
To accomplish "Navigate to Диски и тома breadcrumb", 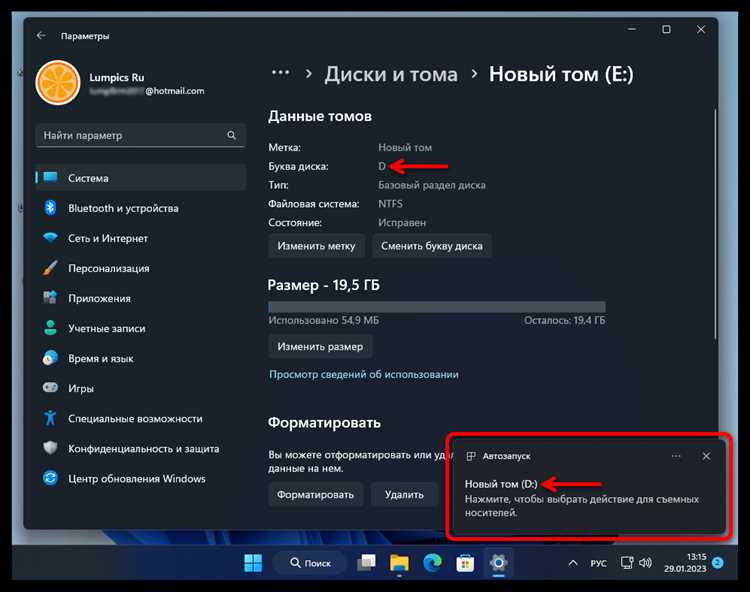I will 391,75.
